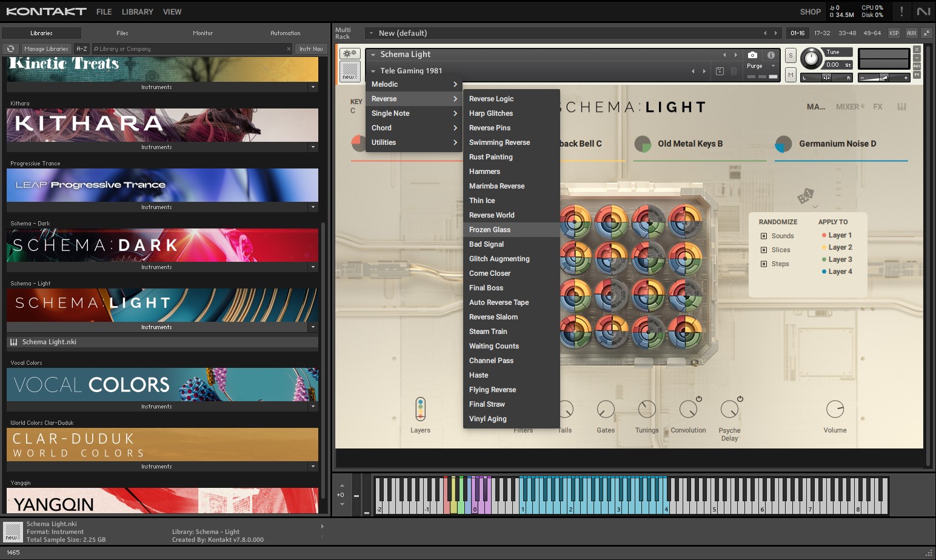The width and height of the screenshot is (936, 560).
Task: Toggle the Slices randomize checkbox
Action: (x=764, y=250)
